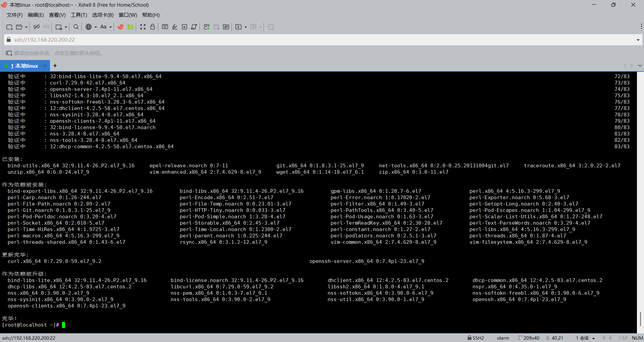
Task: Open the 帮助(H) menu
Action: click(x=151, y=15)
